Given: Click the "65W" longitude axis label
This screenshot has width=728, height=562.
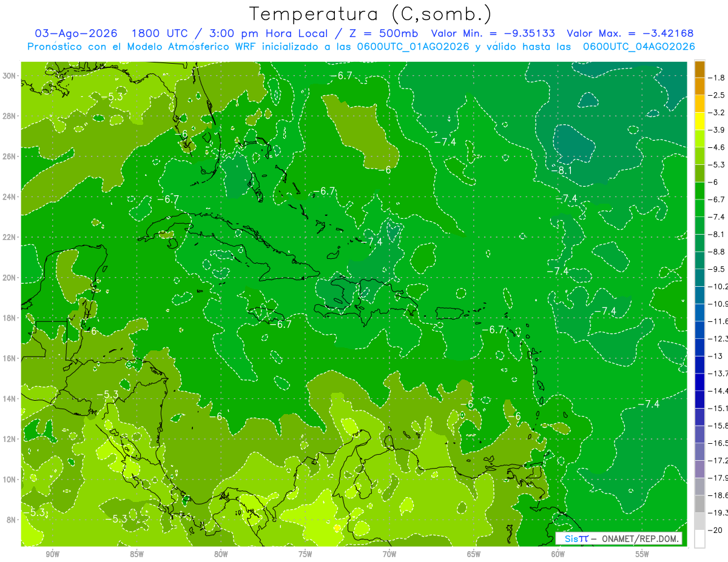Looking at the screenshot, I should tap(474, 555).
